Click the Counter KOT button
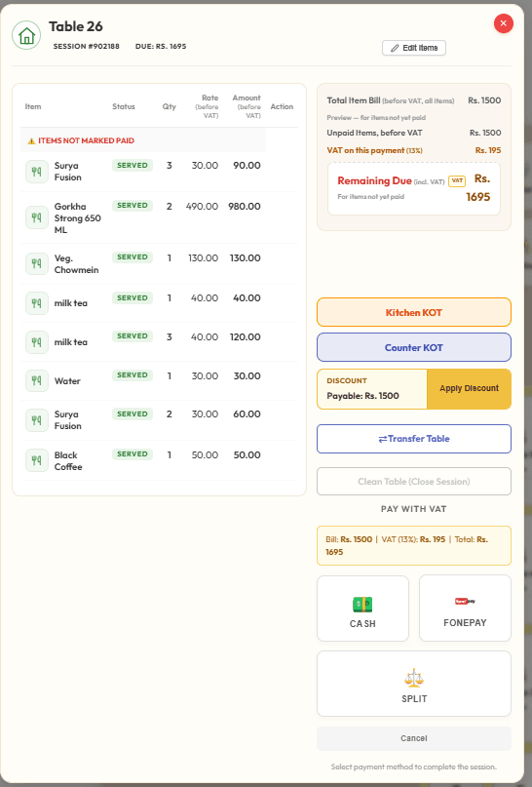Screen dimensions: 532x787 coord(414,347)
